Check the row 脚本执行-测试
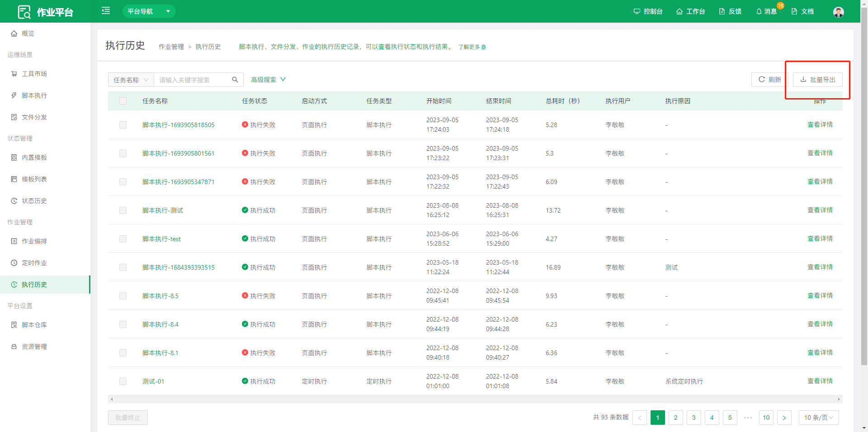Screen dimensions: 868x432 (x=123, y=210)
